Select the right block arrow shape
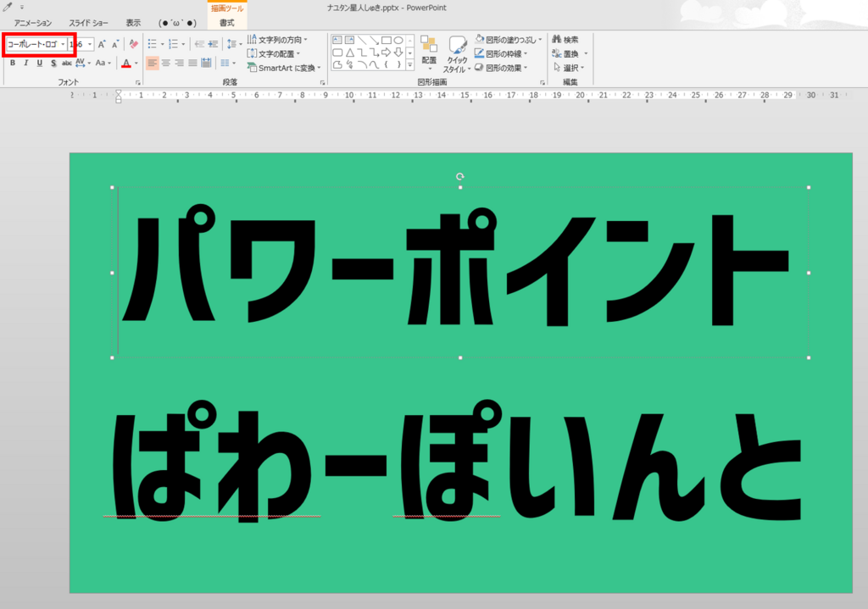Screen dimensions: 868x609 coord(386,53)
